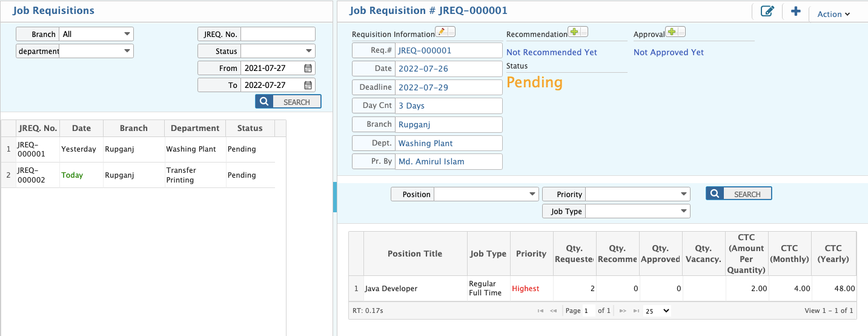Select row JREQ-000001 in requisitions list
The image size is (868, 336).
(x=138, y=149)
